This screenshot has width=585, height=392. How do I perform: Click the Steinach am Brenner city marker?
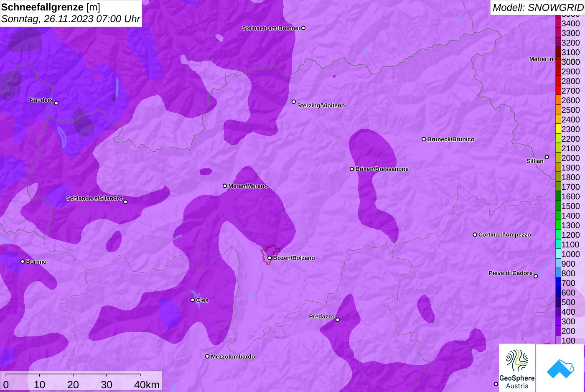pyautogui.click(x=303, y=28)
